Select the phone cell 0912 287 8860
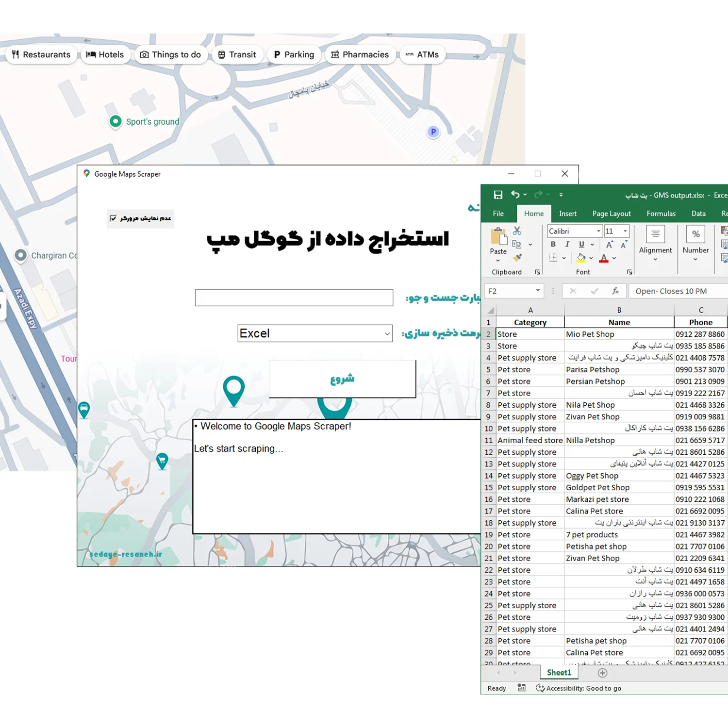Image resolution: width=728 pixels, height=728 pixels. pyautogui.click(x=701, y=334)
